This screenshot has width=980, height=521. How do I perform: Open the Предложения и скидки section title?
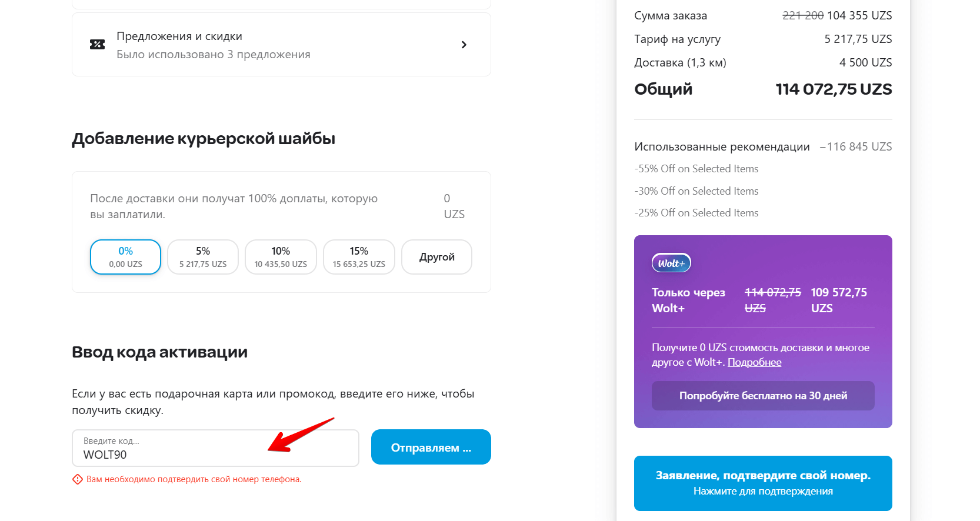click(x=179, y=36)
